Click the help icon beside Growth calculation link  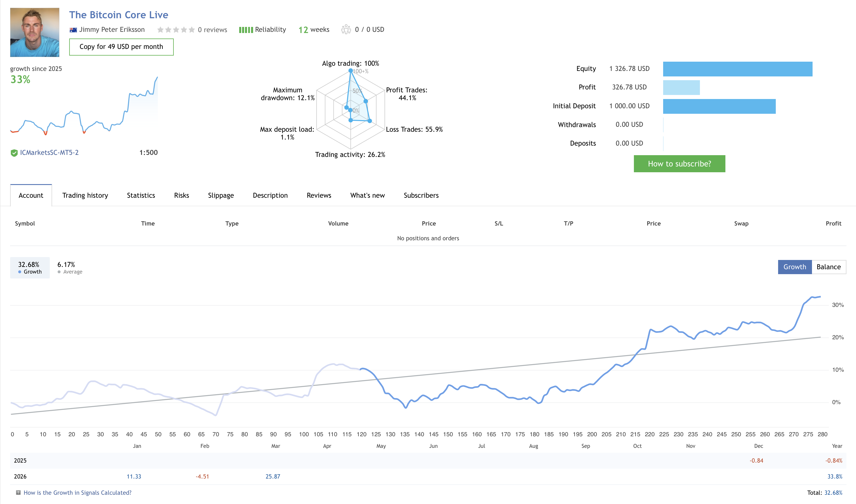pyautogui.click(x=18, y=492)
